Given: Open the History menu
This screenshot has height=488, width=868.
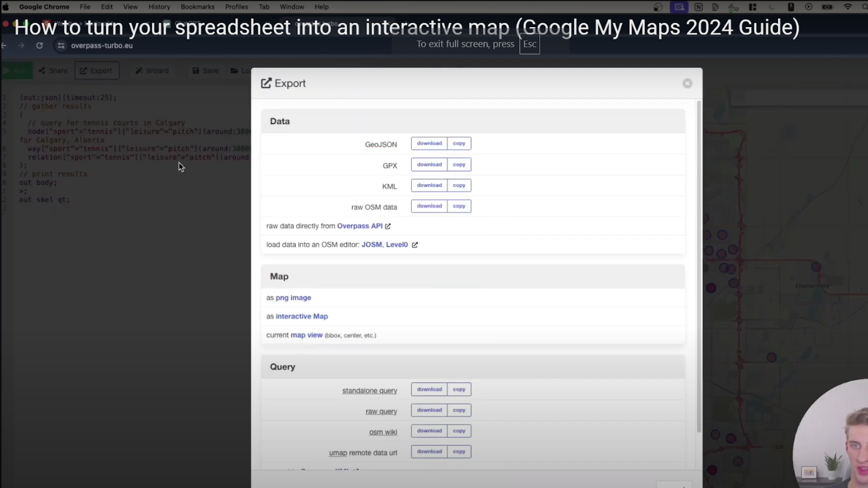Looking at the screenshot, I should pos(159,7).
